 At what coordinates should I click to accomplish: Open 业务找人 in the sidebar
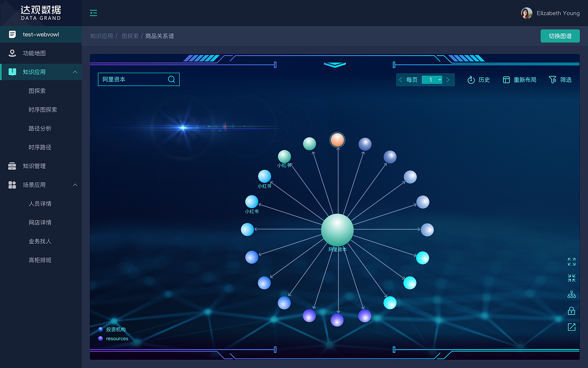41,241
